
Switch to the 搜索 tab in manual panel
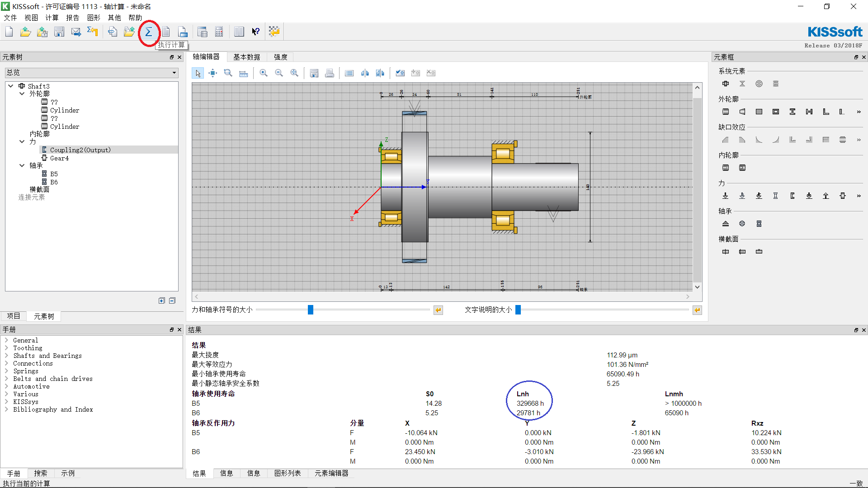pyautogui.click(x=41, y=473)
